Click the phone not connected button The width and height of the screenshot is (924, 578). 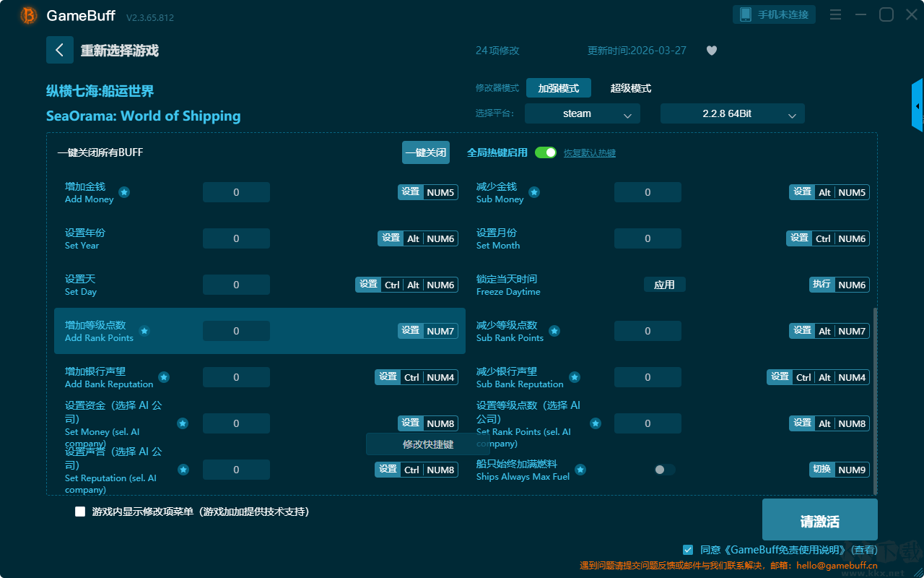pos(775,14)
